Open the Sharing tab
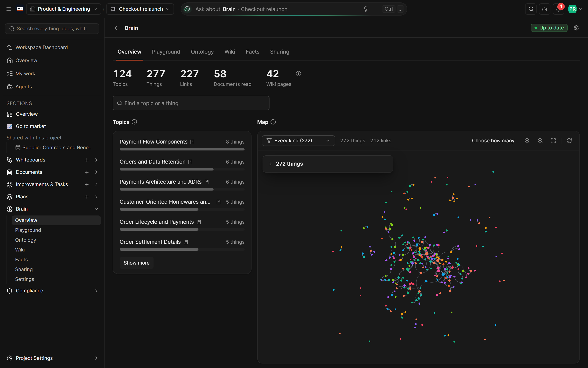 (280, 52)
